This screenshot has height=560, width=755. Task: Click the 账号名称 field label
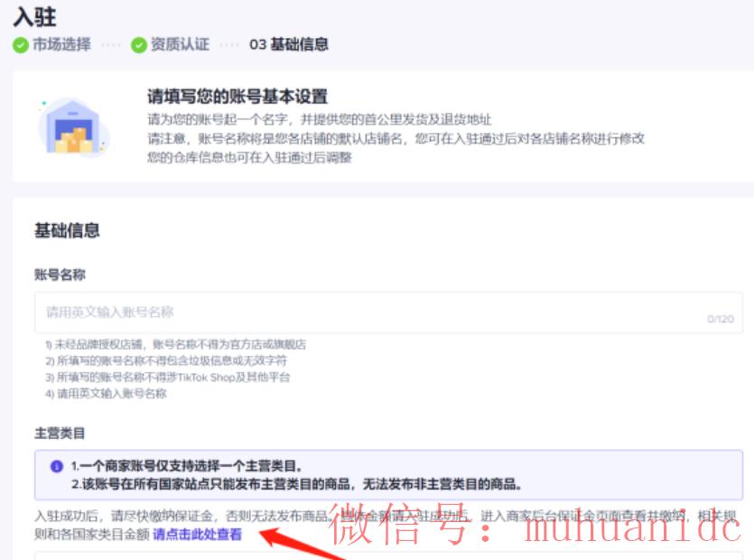[60, 275]
